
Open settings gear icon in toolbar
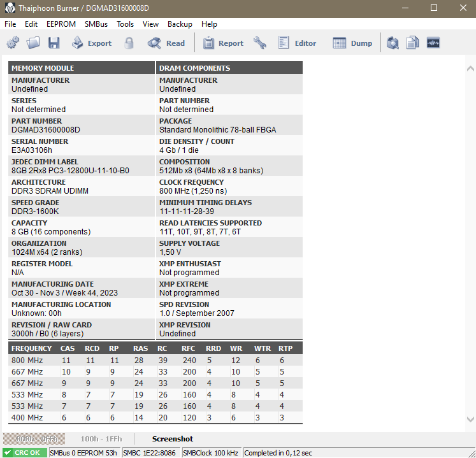point(13,43)
